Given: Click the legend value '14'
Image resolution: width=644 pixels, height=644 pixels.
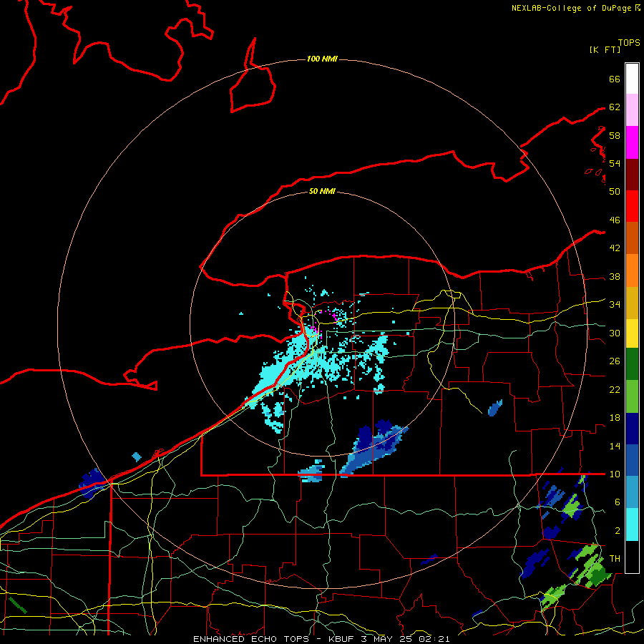Looking at the screenshot, I should pos(615,446).
